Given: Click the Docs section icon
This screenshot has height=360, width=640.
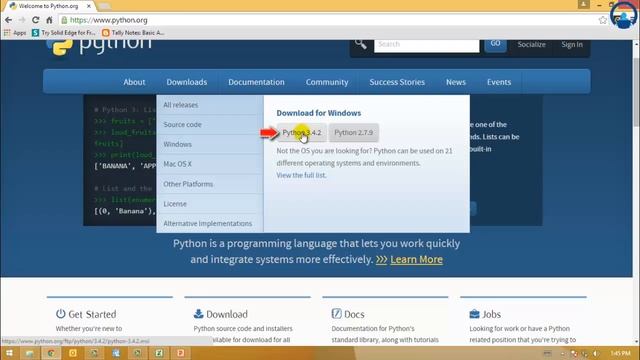Looking at the screenshot, I should [336, 313].
